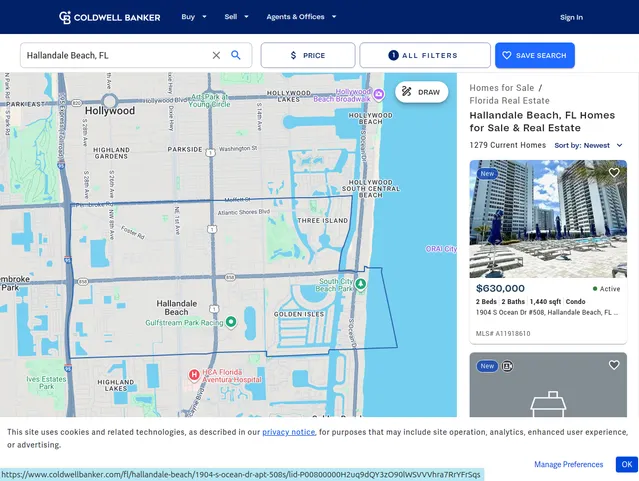Open the $630,000 listing photo
639x481 pixels.
click(548, 220)
